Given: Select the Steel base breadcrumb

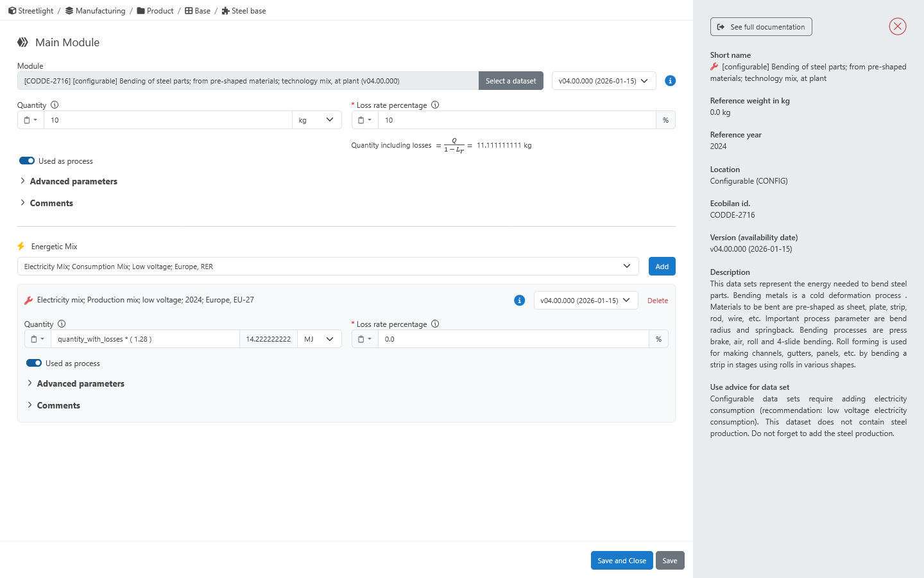Looking at the screenshot, I should point(244,11).
